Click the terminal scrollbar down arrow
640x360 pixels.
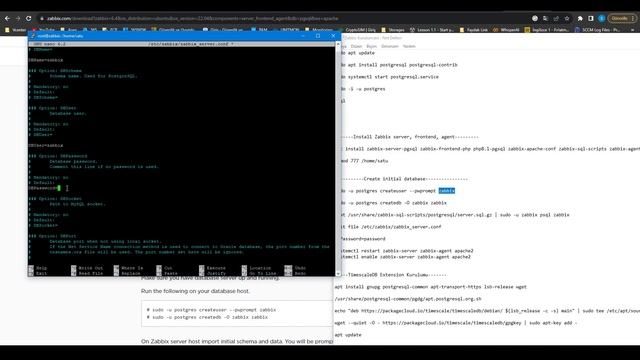coord(338,273)
